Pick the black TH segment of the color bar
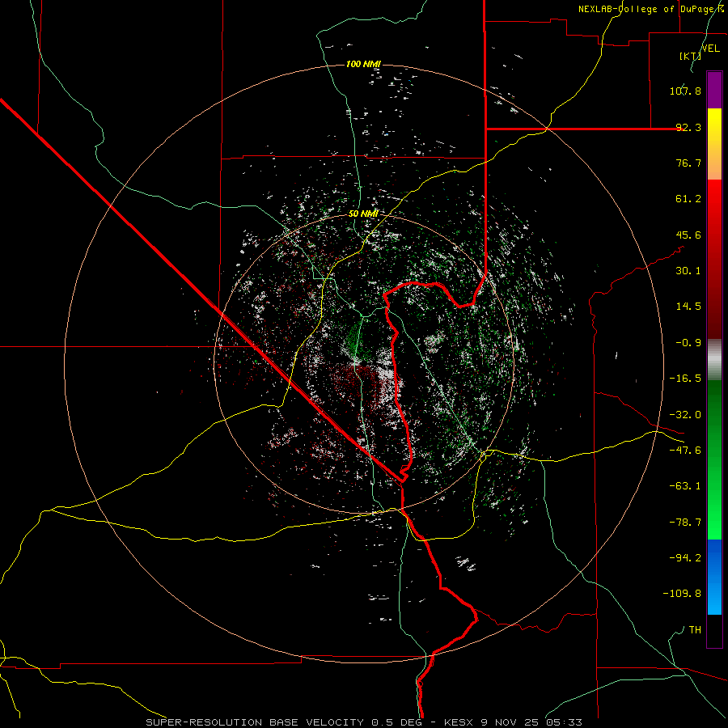 [714, 631]
